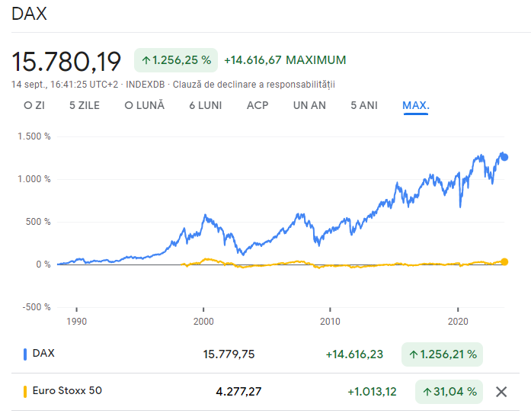Click the Euro Stoxx 31,04 % badge
The width and height of the screenshot is (531, 420).
tap(449, 392)
